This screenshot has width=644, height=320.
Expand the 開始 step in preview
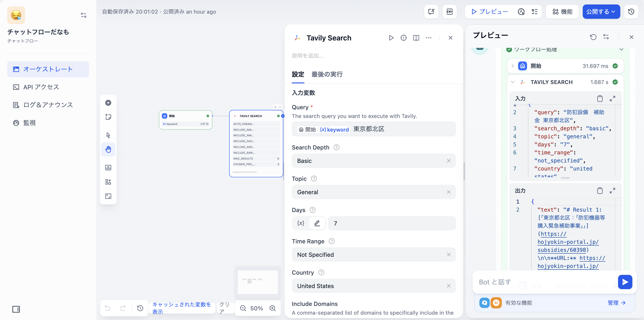pyautogui.click(x=513, y=66)
